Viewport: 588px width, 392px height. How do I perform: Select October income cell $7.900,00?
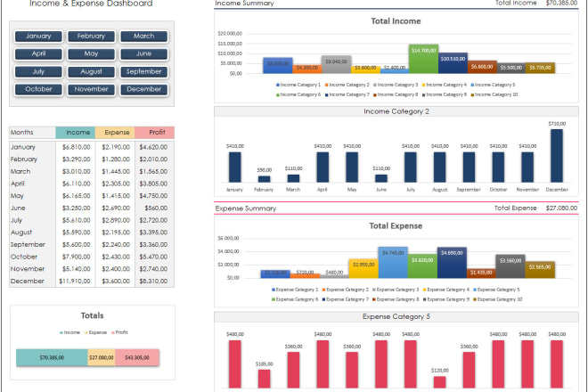click(x=76, y=257)
